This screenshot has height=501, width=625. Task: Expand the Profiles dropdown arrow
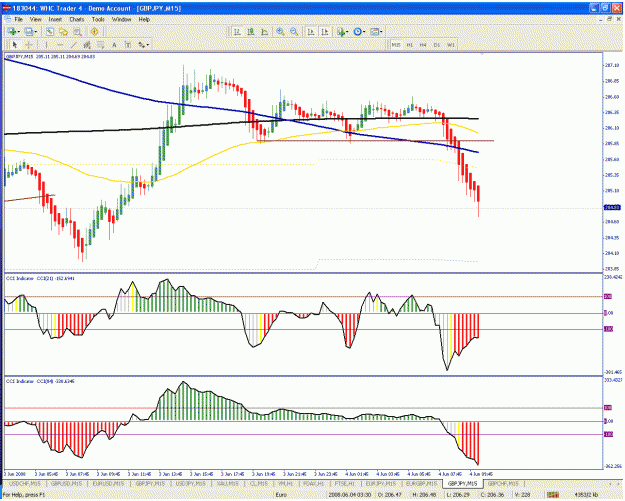pyautogui.click(x=35, y=31)
